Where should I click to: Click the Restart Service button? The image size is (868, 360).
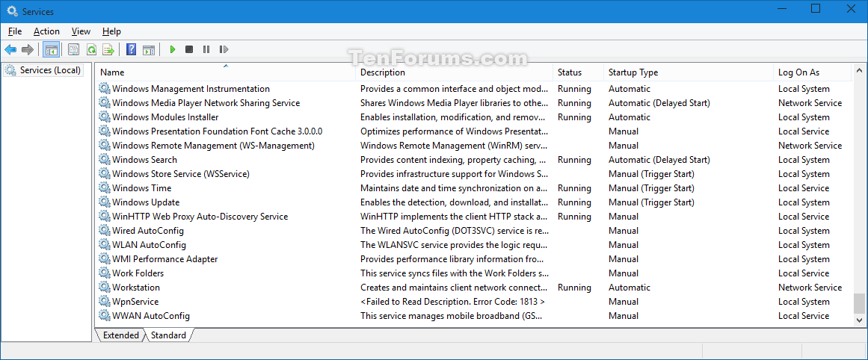click(224, 50)
